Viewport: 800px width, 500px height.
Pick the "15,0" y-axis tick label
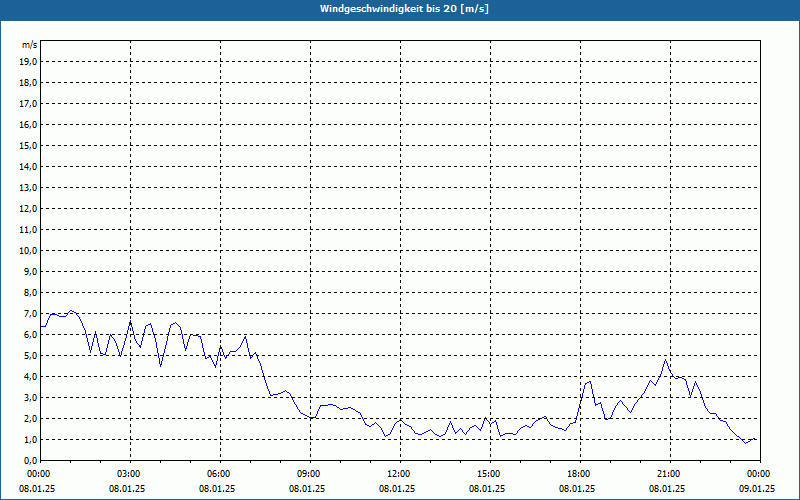28,145
